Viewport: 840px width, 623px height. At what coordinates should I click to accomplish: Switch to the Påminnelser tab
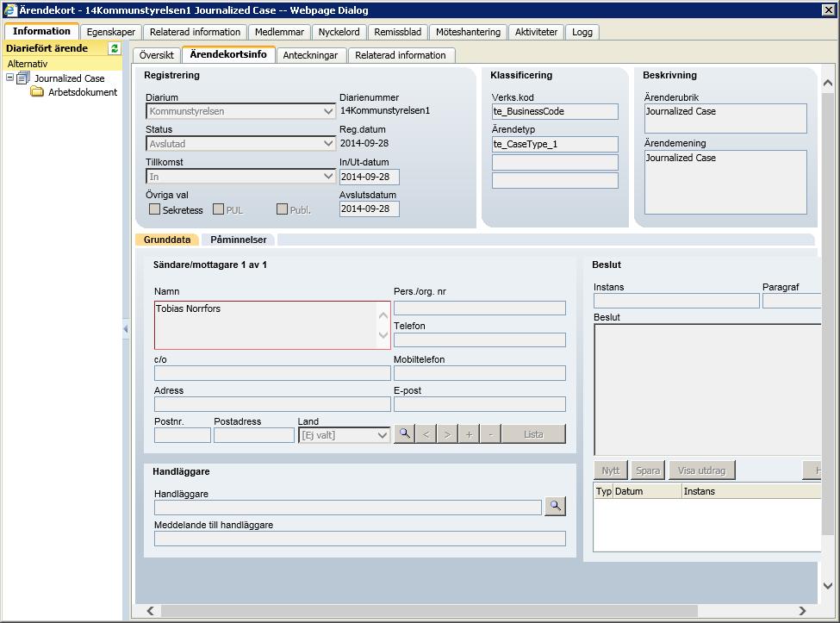point(238,240)
